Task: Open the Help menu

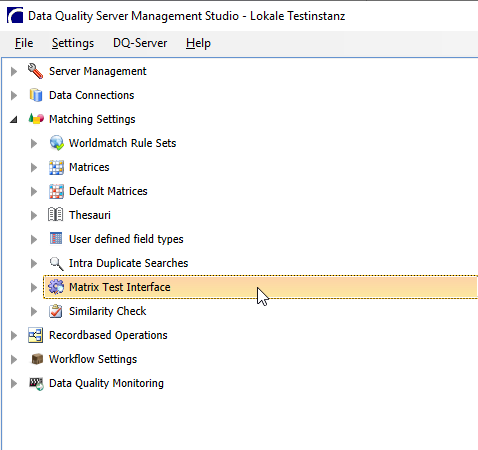Action: 198,43
